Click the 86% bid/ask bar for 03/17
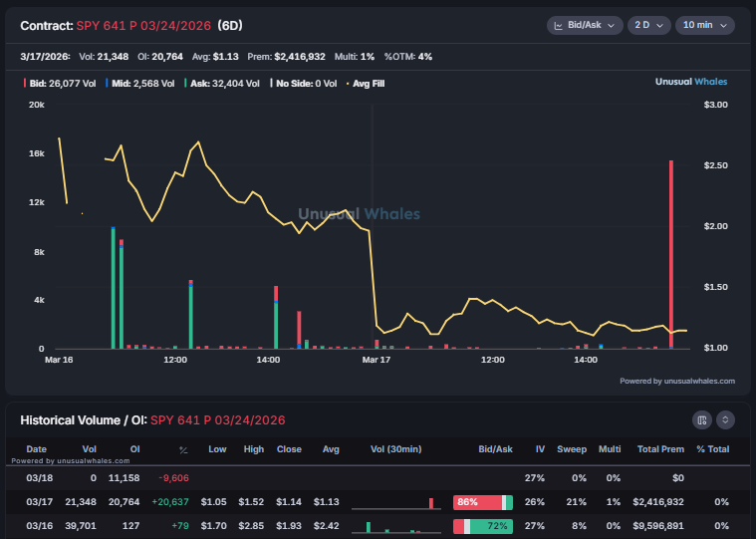Viewport: 756px width, 539px height. click(x=483, y=502)
